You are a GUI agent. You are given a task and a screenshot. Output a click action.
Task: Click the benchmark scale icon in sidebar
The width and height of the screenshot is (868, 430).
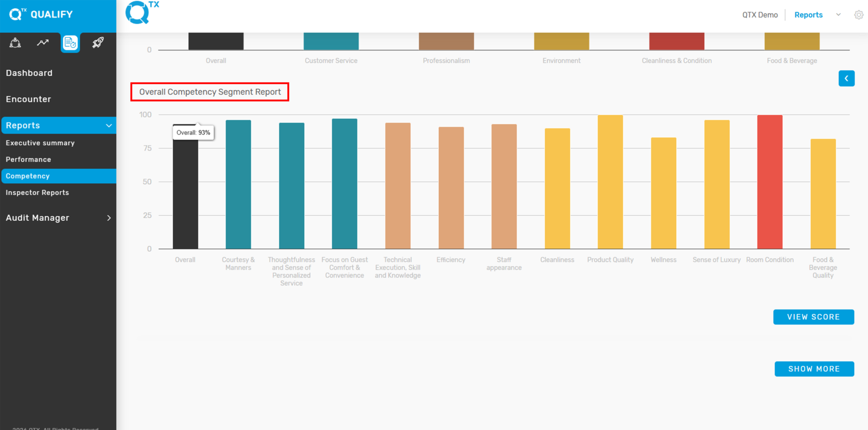tap(15, 43)
